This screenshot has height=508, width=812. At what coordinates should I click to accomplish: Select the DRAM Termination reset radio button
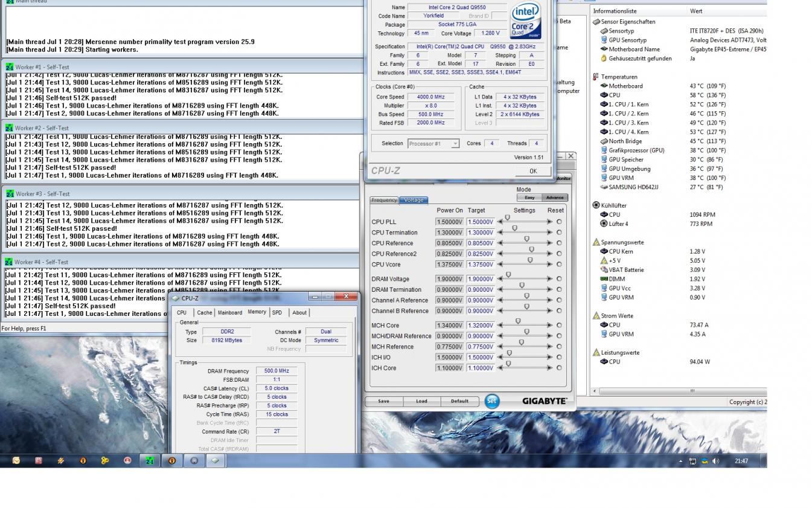point(559,290)
